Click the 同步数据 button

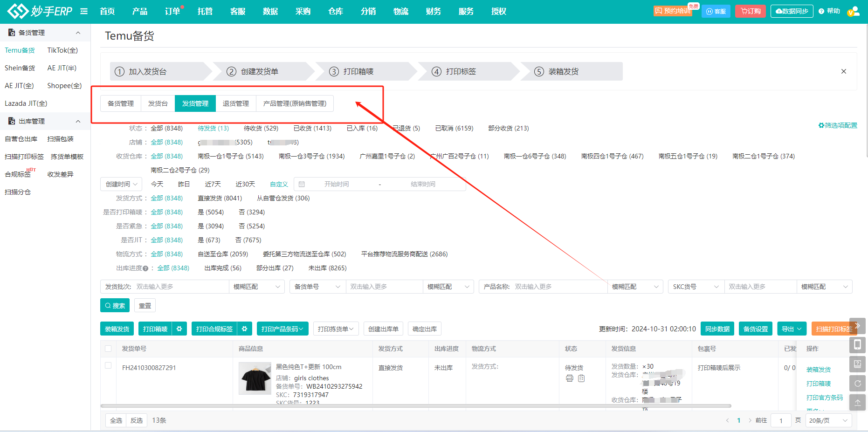(x=717, y=329)
